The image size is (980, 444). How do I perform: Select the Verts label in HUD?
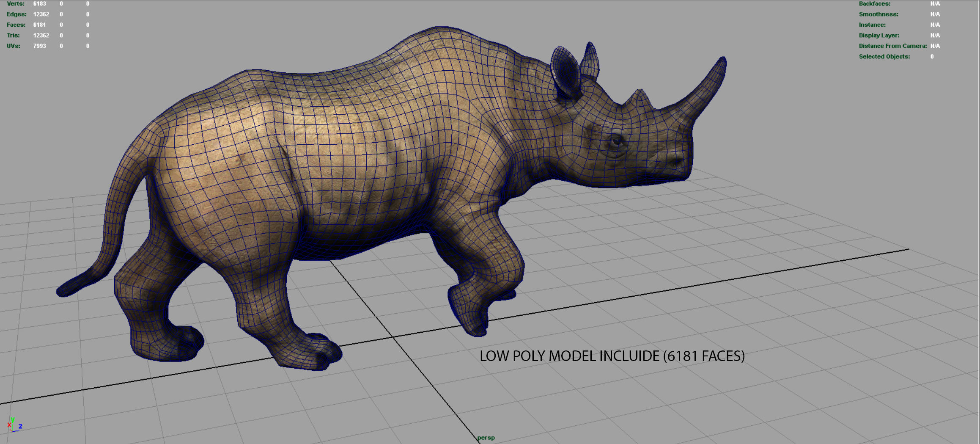[x=16, y=4]
